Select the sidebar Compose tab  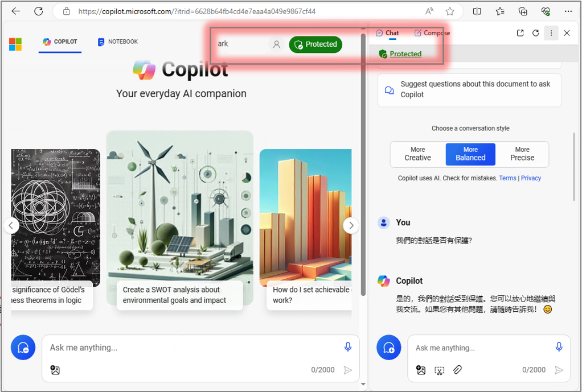(432, 33)
